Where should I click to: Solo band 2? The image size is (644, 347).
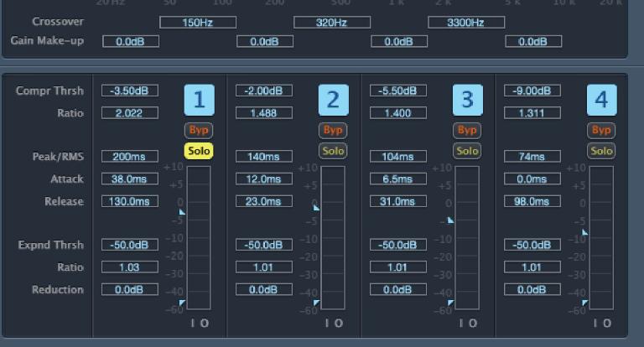[333, 151]
